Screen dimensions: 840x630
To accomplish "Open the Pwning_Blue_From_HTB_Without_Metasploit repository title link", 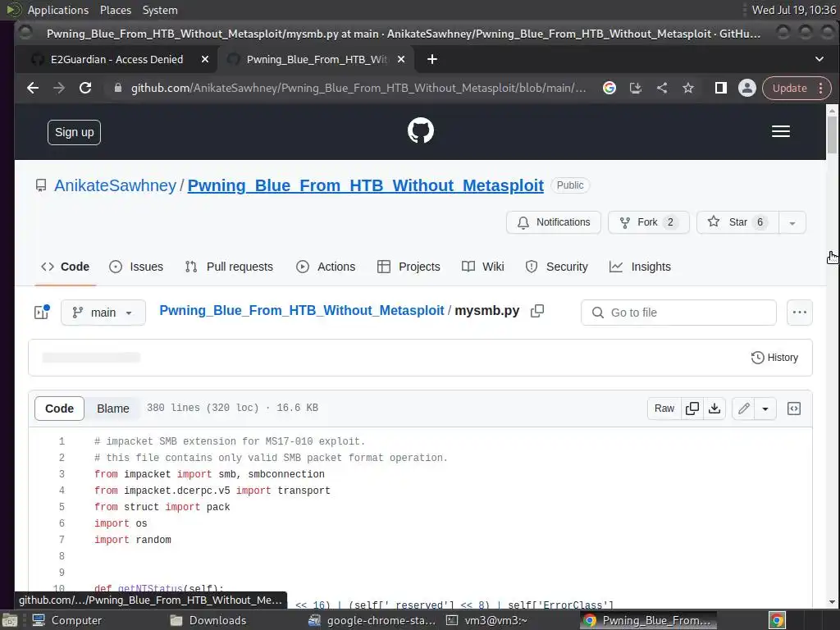I will pyautogui.click(x=365, y=185).
